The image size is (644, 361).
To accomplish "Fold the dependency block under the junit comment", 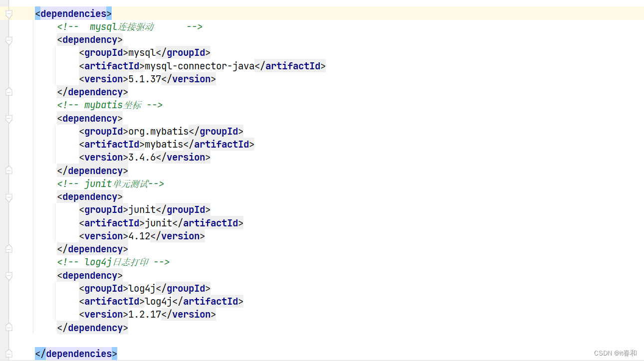I will 8,197.
